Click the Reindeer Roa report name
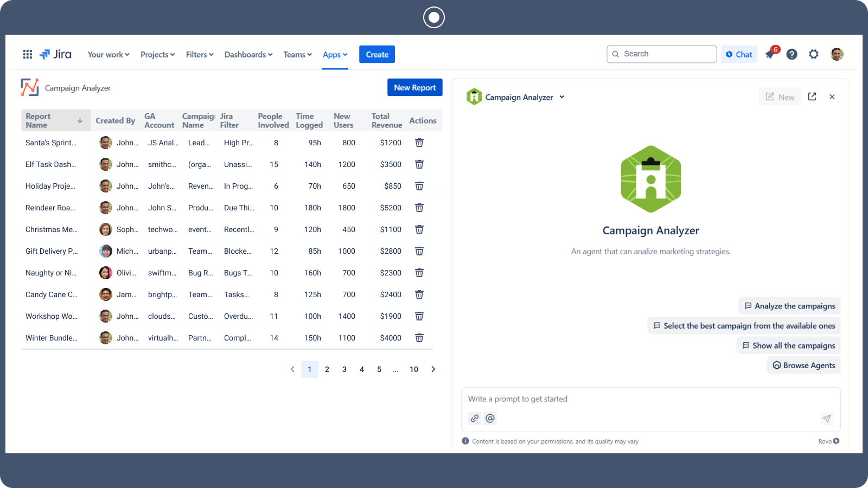The width and height of the screenshot is (868, 488). tap(50, 208)
